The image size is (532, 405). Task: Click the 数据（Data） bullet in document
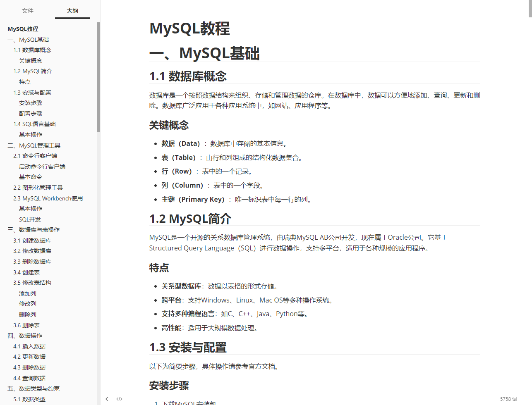[x=225, y=143]
